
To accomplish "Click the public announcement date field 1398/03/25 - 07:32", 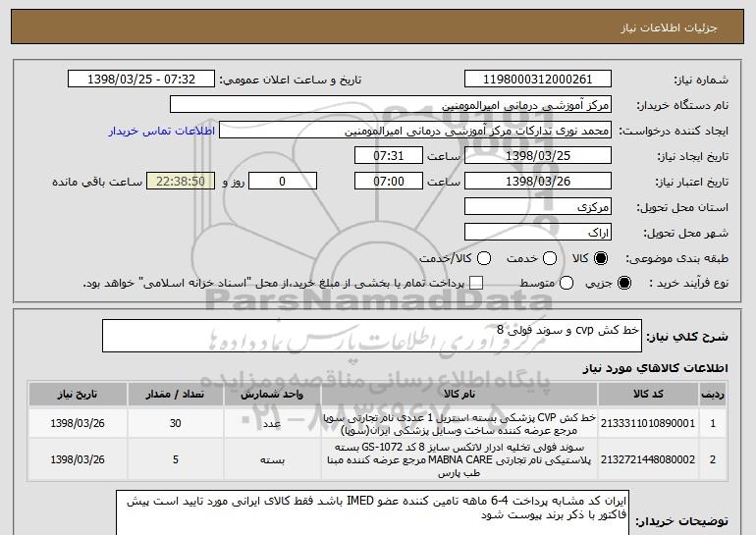I will coord(141,80).
